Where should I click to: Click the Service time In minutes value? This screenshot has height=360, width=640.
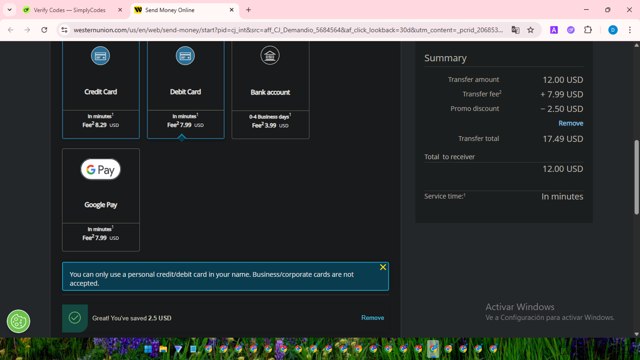[x=562, y=197]
